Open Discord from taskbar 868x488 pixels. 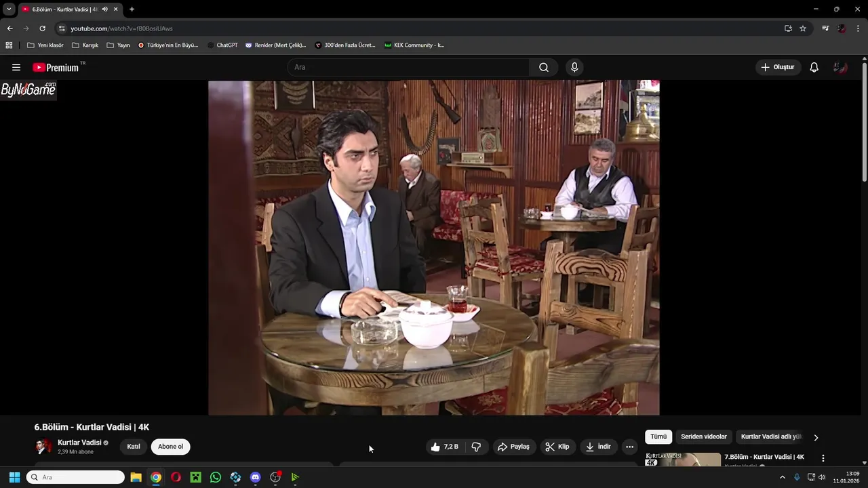tap(255, 477)
